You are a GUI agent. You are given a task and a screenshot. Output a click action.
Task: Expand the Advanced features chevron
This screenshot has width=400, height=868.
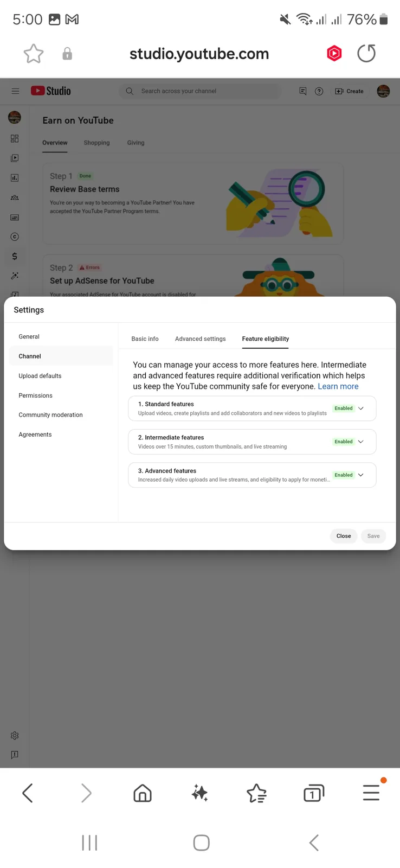tap(361, 475)
